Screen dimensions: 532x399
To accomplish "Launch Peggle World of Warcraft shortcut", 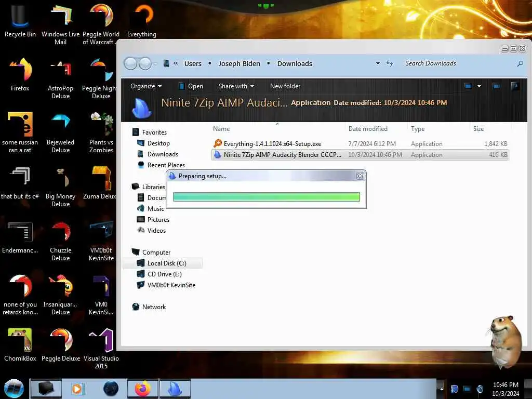I will pos(101,24).
